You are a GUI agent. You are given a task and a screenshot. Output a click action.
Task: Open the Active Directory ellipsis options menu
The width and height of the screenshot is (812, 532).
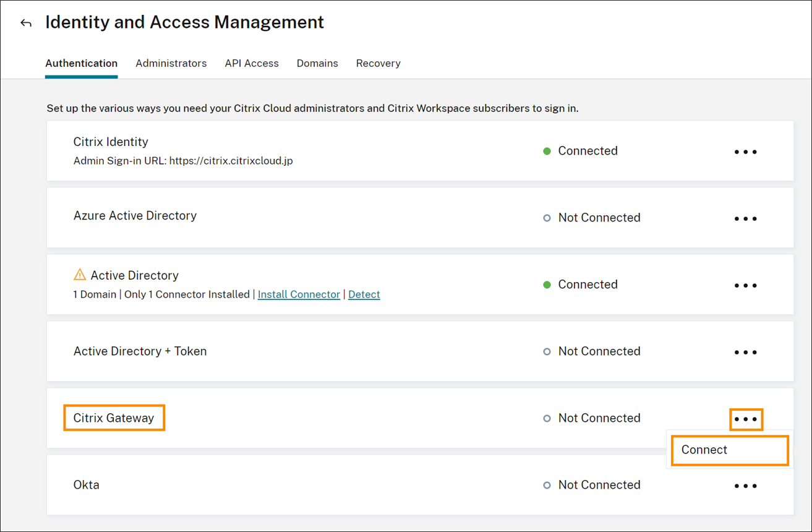point(745,285)
